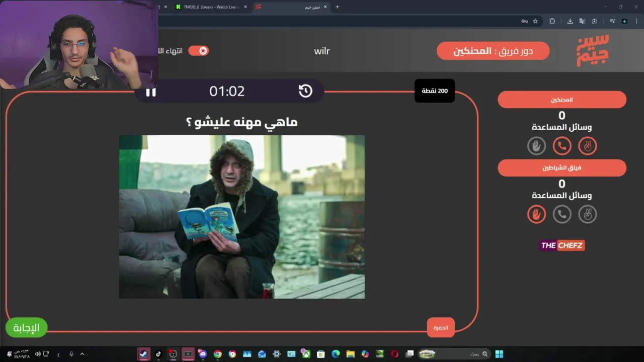Open Steam from the taskbar

[144, 354]
